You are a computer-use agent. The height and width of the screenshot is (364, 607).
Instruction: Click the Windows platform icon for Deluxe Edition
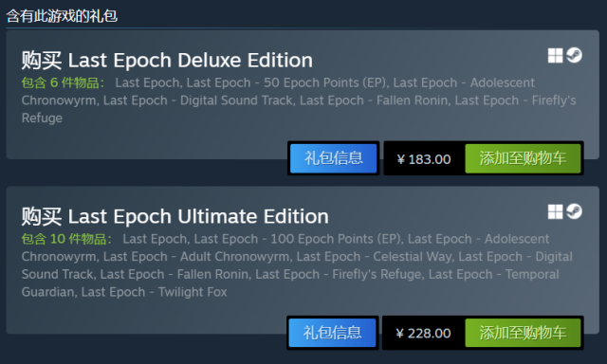pos(555,55)
